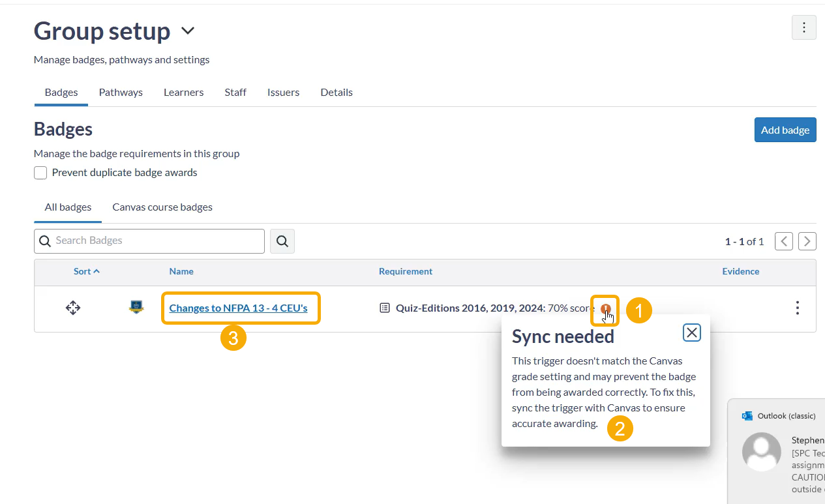Sort by the Name column header
The image size is (825, 504).
[181, 271]
